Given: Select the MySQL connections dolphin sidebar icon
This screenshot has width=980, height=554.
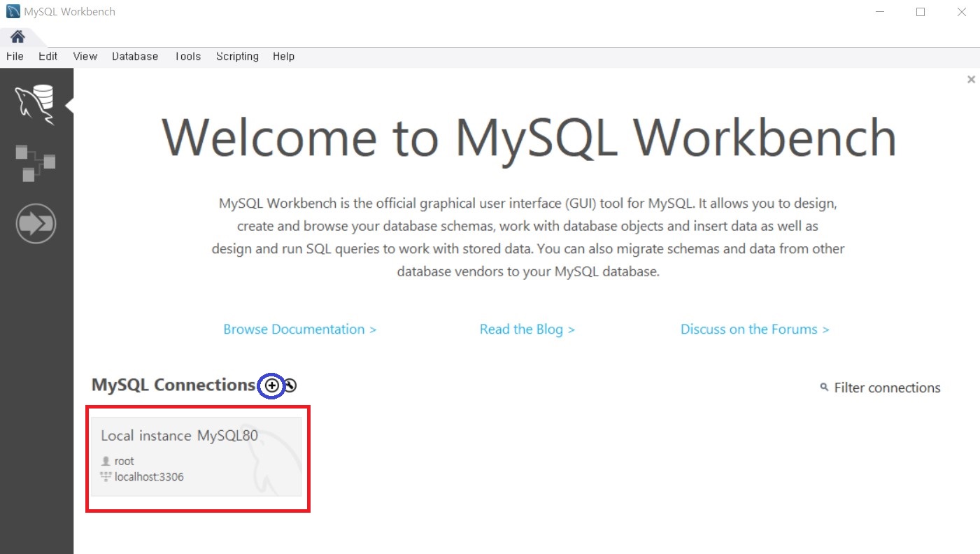Looking at the screenshot, I should point(36,105).
